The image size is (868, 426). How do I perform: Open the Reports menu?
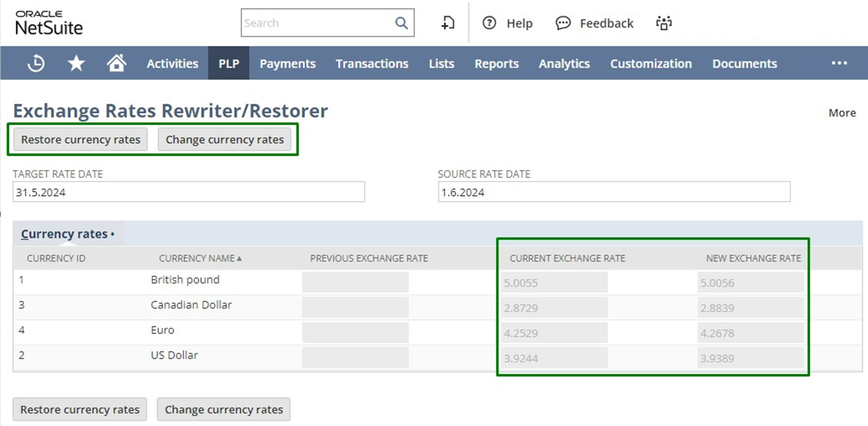tap(496, 63)
